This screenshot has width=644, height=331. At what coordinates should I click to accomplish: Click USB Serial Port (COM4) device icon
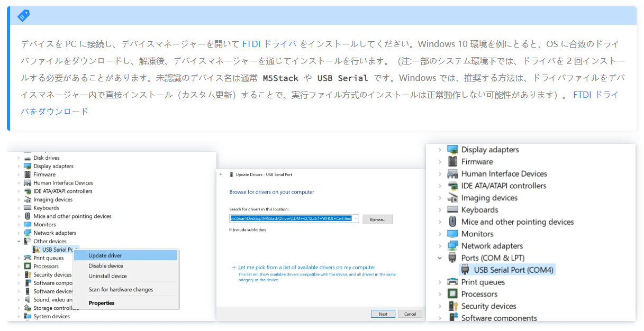[465, 270]
